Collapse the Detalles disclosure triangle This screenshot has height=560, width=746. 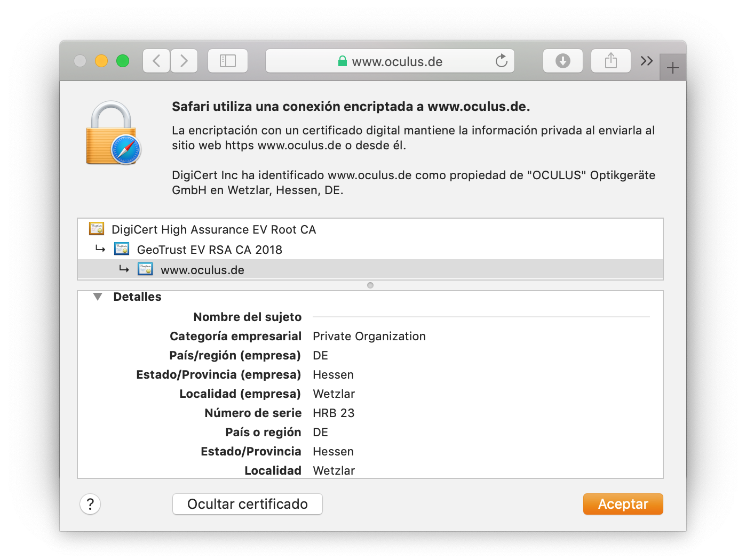(x=98, y=297)
